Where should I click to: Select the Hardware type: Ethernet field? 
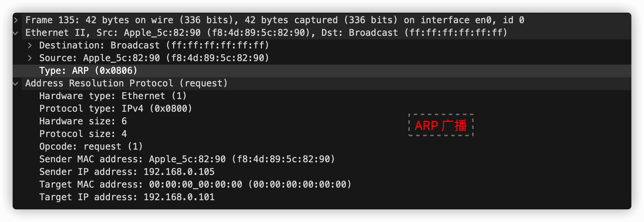click(113, 96)
